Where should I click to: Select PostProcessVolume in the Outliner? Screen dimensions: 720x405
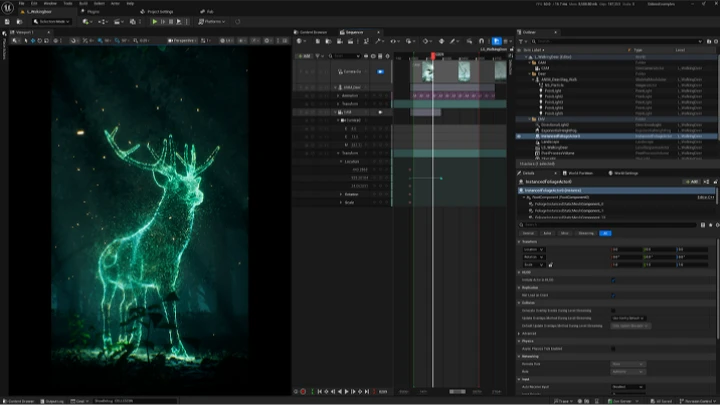pyautogui.click(x=557, y=153)
